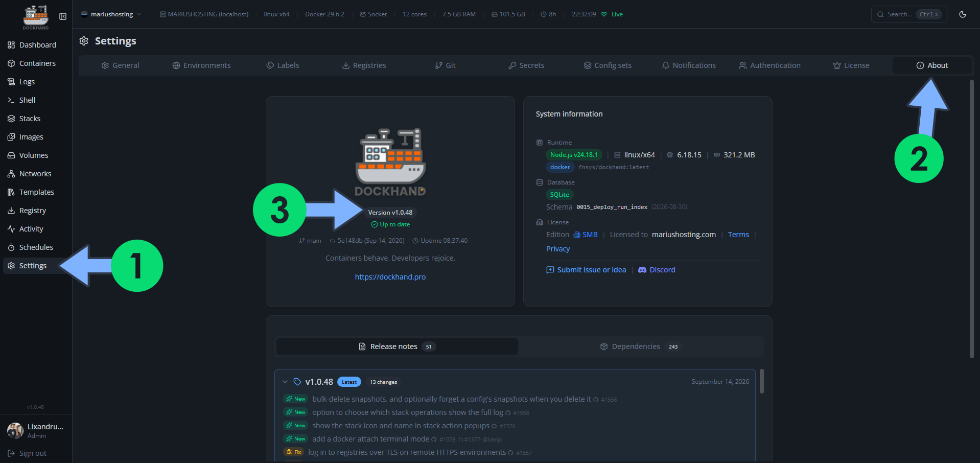Click the Uptime 08:37:40 label

click(440, 241)
